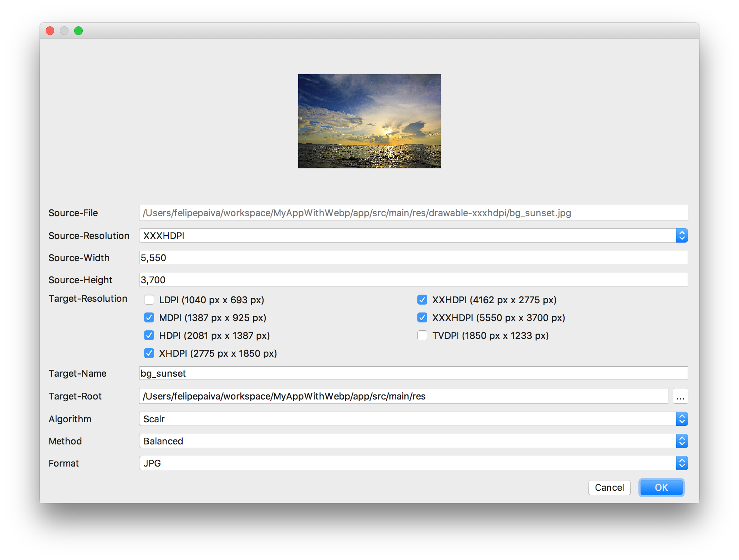Uncheck the MDPI target resolution
Viewport: 739px width, 560px height.
pos(149,317)
